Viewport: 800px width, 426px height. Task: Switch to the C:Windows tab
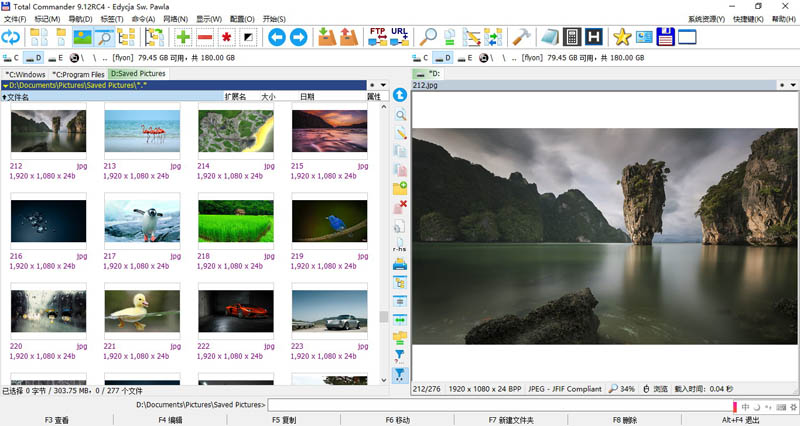tap(25, 74)
